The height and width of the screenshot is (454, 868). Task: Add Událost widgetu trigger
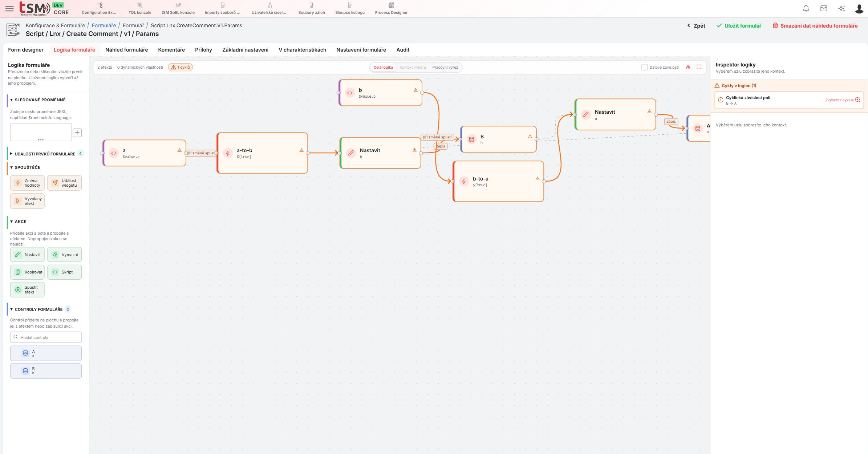64,183
